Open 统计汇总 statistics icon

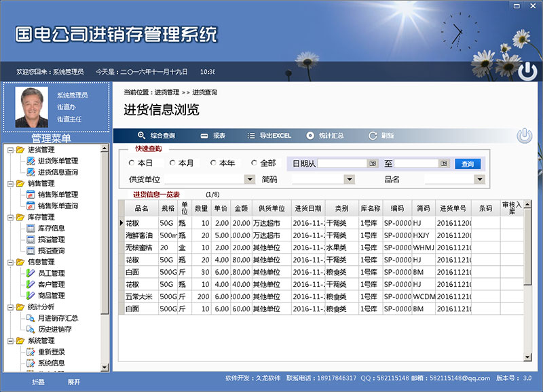pos(310,136)
